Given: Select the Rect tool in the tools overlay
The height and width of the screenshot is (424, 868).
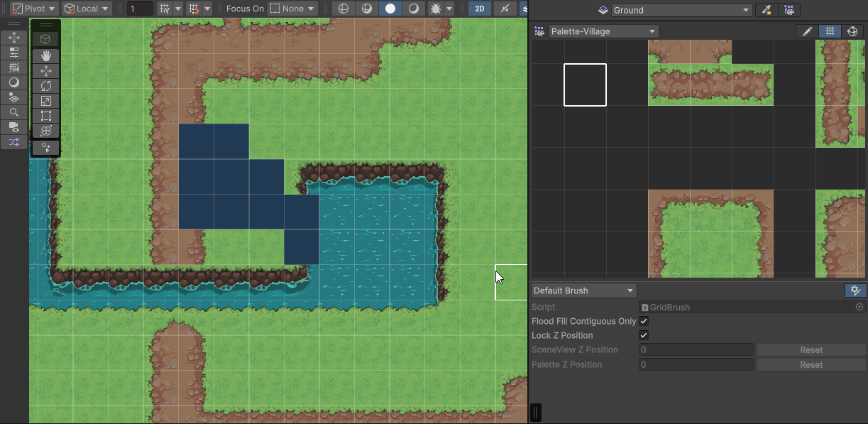Looking at the screenshot, I should [x=45, y=116].
